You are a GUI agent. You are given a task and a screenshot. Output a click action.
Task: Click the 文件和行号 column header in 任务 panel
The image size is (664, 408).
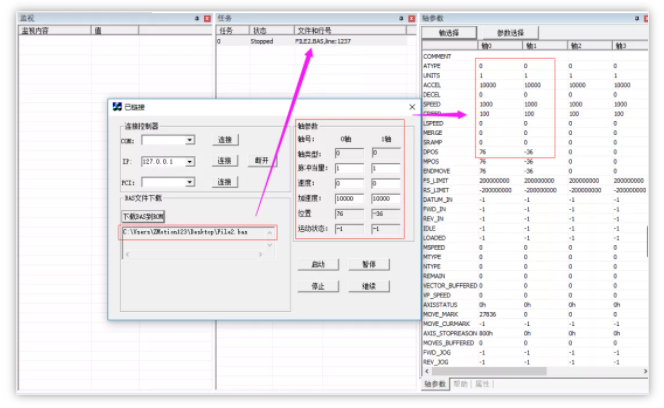(x=350, y=31)
